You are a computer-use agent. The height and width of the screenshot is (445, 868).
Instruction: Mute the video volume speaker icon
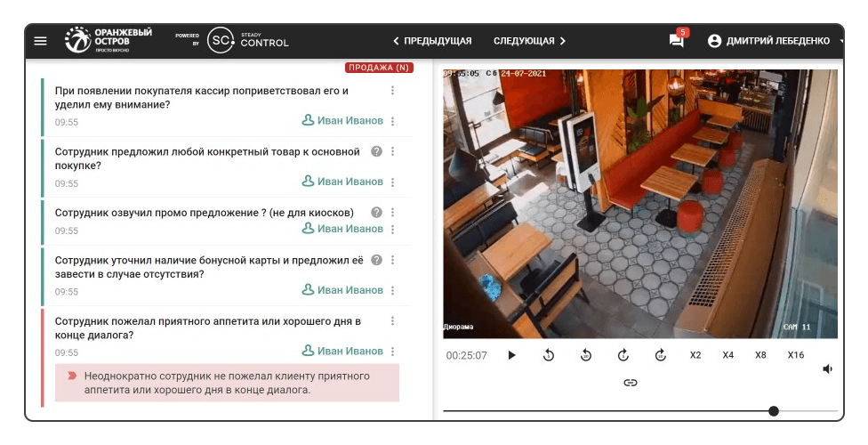[828, 369]
